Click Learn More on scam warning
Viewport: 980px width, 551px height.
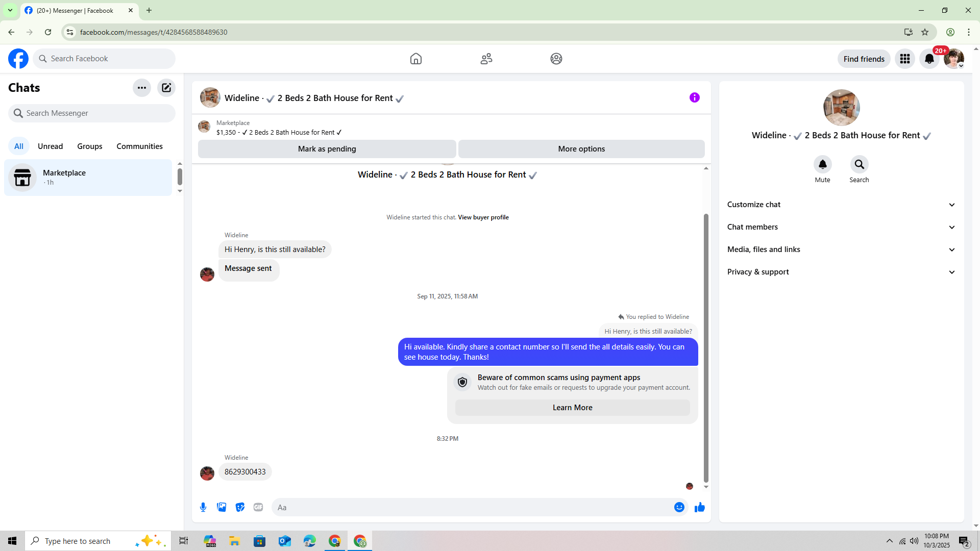point(573,408)
